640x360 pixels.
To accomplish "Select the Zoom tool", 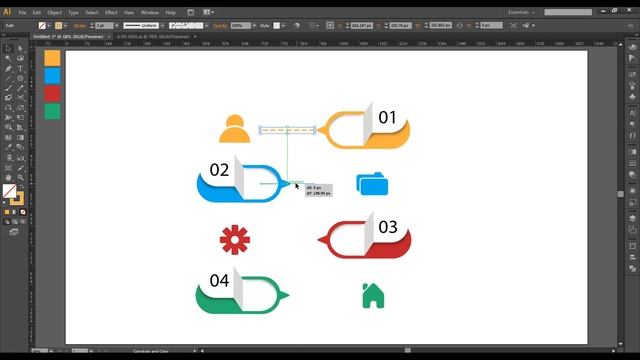I will coord(20,178).
